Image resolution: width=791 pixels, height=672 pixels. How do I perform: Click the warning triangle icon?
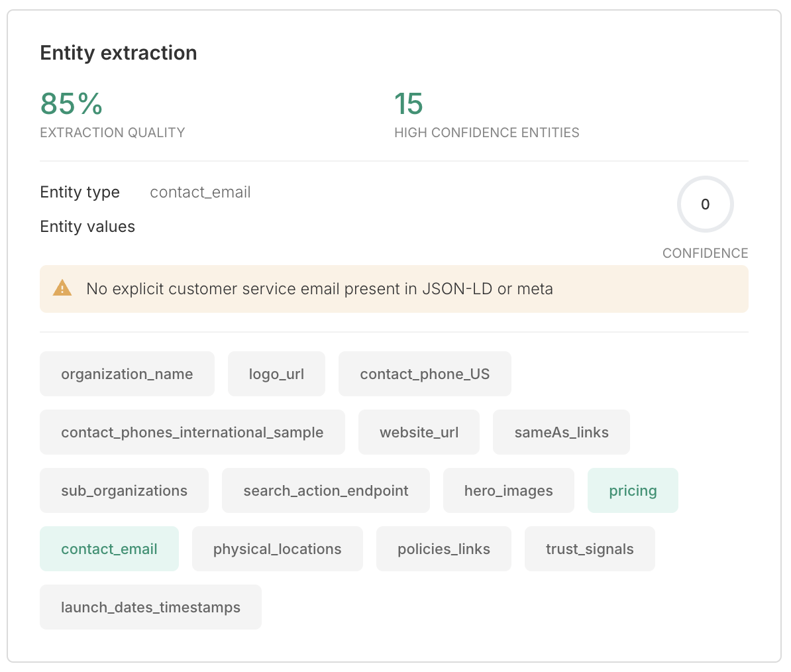click(62, 288)
